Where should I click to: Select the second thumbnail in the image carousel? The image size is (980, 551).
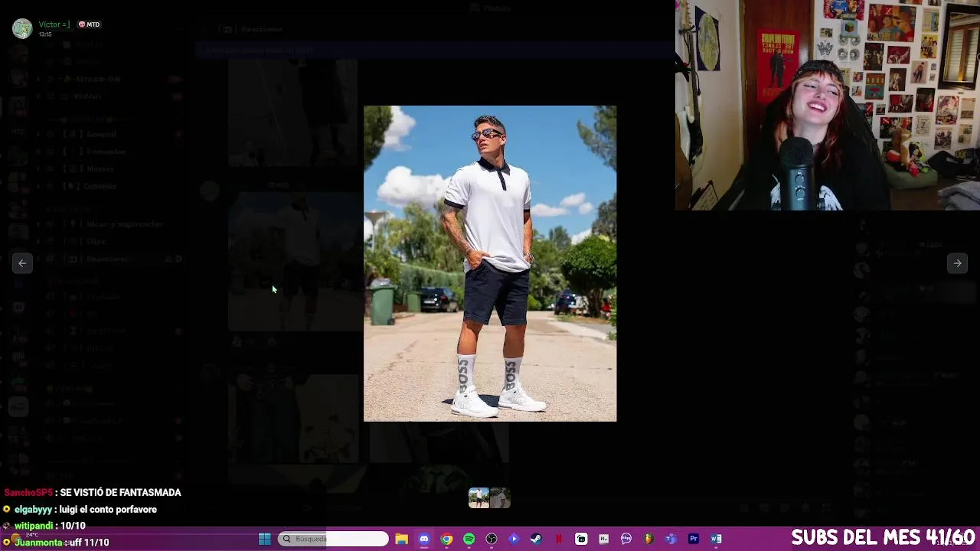[x=500, y=498]
